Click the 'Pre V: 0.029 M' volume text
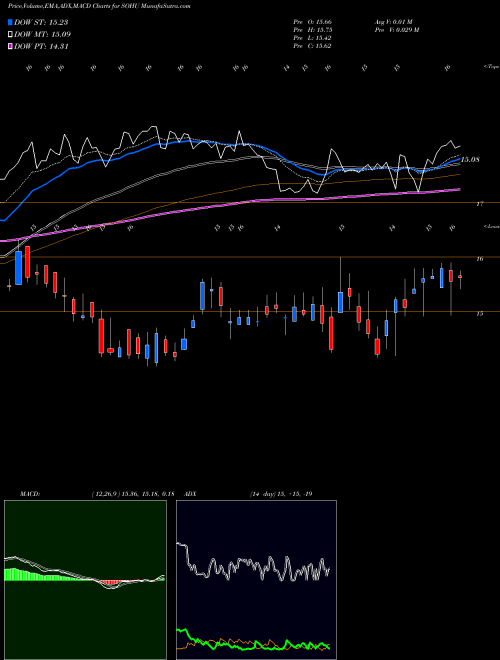Image resolution: width=500 pixels, height=660 pixels. coord(396,30)
